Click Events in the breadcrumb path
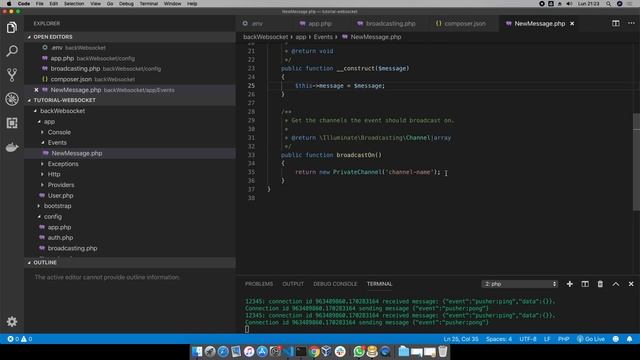Image resolution: width=640 pixels, height=360 pixels. [x=323, y=37]
